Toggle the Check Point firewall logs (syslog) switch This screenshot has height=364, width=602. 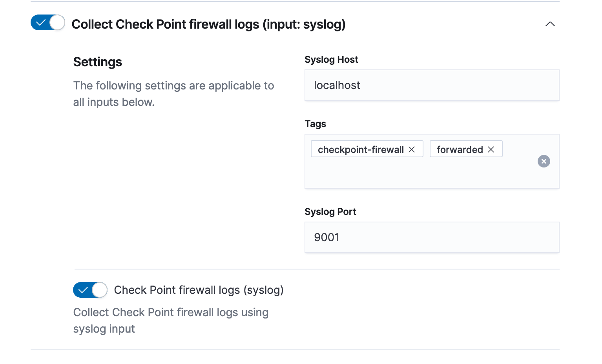pos(90,290)
